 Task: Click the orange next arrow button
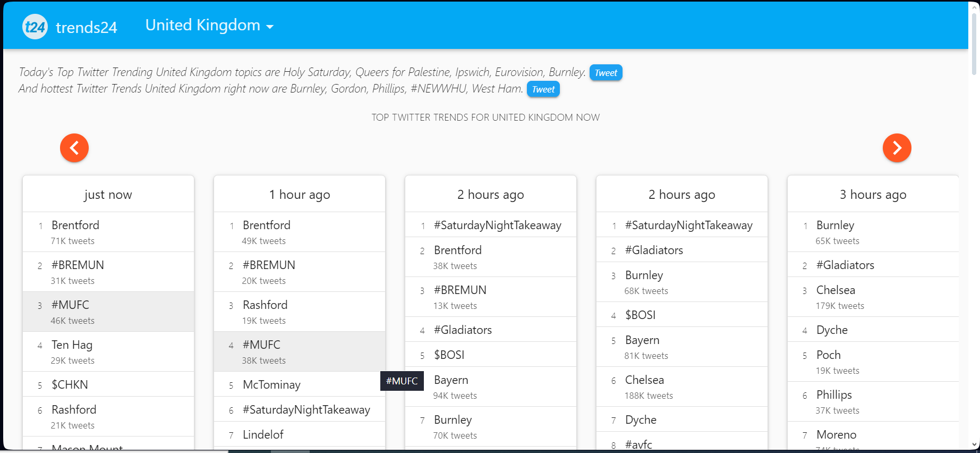coord(897,148)
